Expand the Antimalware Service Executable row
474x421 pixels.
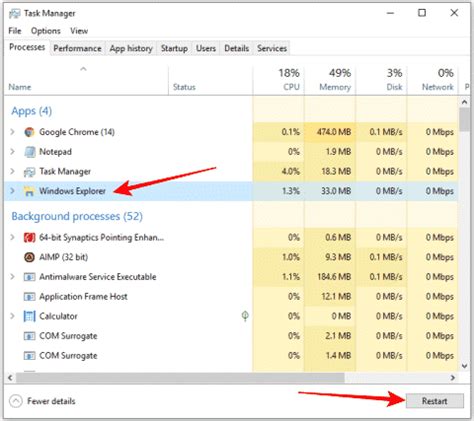point(13,277)
